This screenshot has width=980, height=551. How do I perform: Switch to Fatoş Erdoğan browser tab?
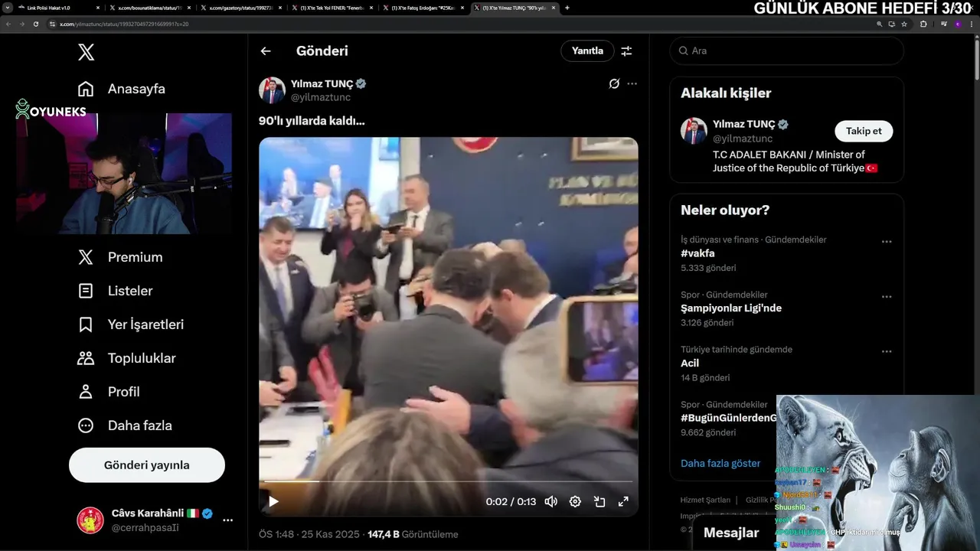[x=423, y=8]
